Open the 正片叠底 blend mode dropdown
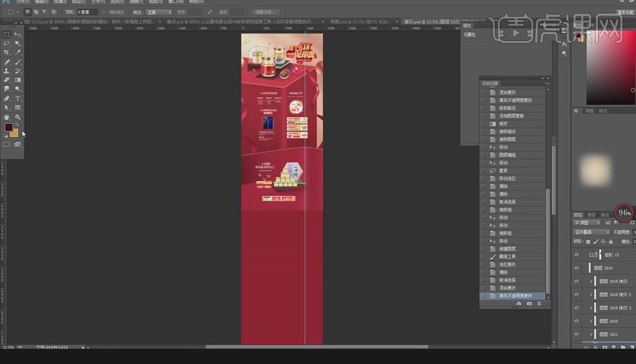 [591, 232]
